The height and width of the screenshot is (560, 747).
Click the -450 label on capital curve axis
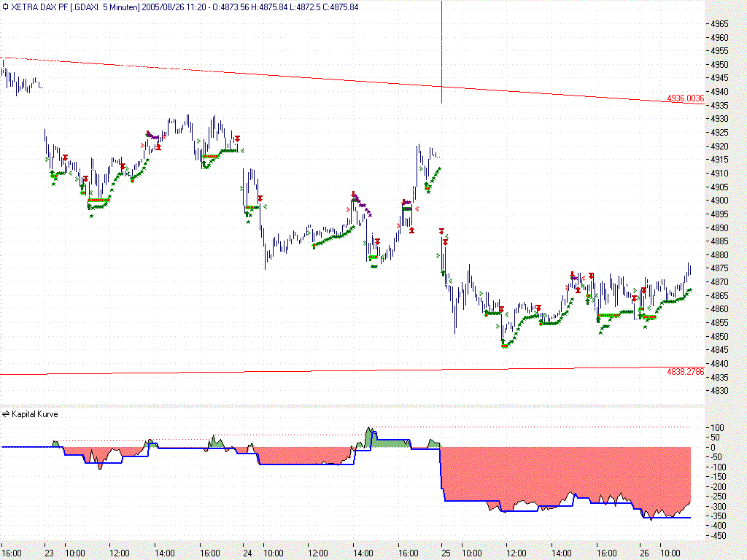point(718,536)
